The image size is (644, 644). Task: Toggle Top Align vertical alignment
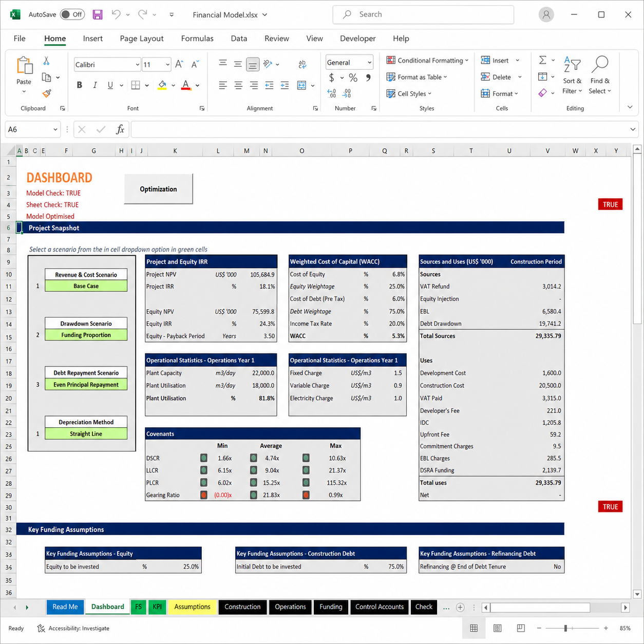223,64
